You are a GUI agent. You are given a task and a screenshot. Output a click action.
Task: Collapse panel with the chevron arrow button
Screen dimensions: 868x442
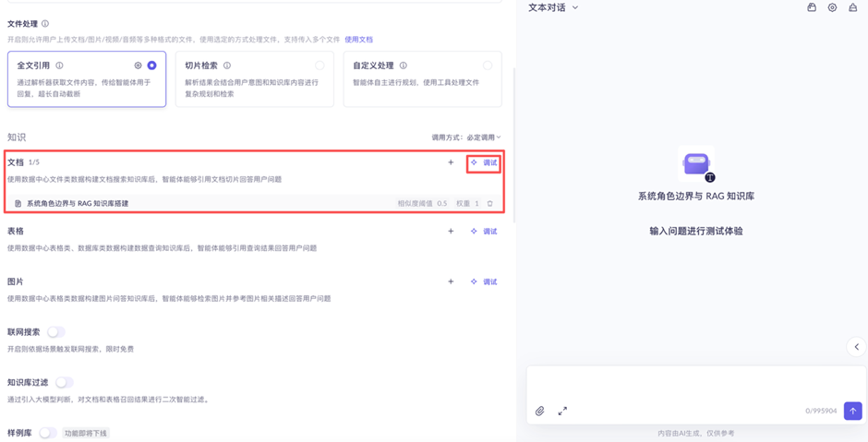coord(857,347)
